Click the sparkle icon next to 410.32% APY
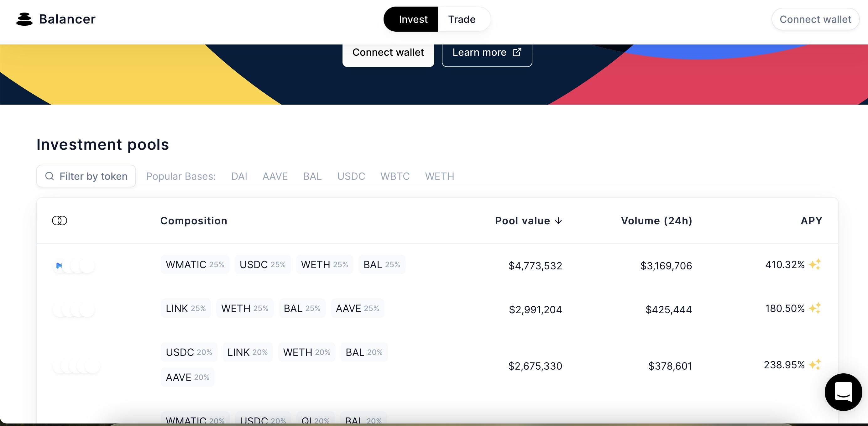 (x=815, y=264)
